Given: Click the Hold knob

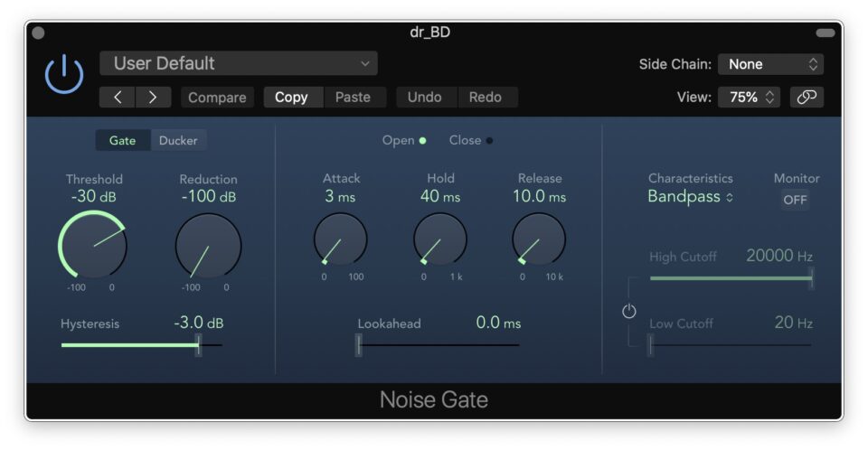Looking at the screenshot, I should (x=440, y=239).
